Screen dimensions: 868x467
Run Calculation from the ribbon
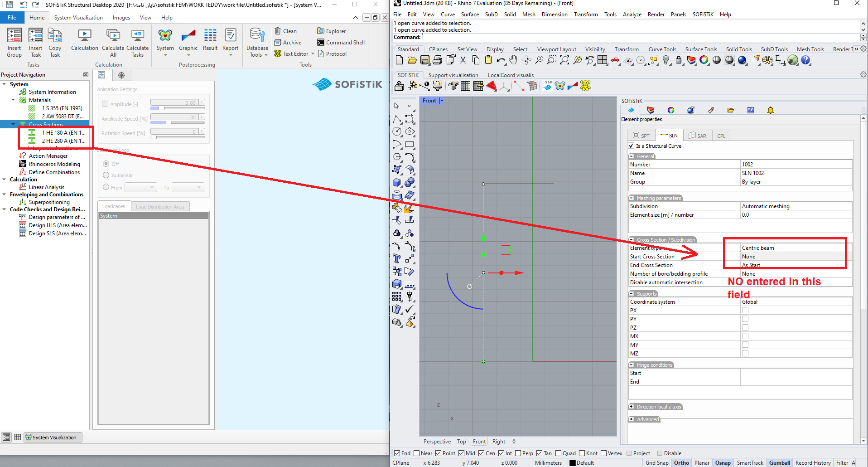coord(85,39)
